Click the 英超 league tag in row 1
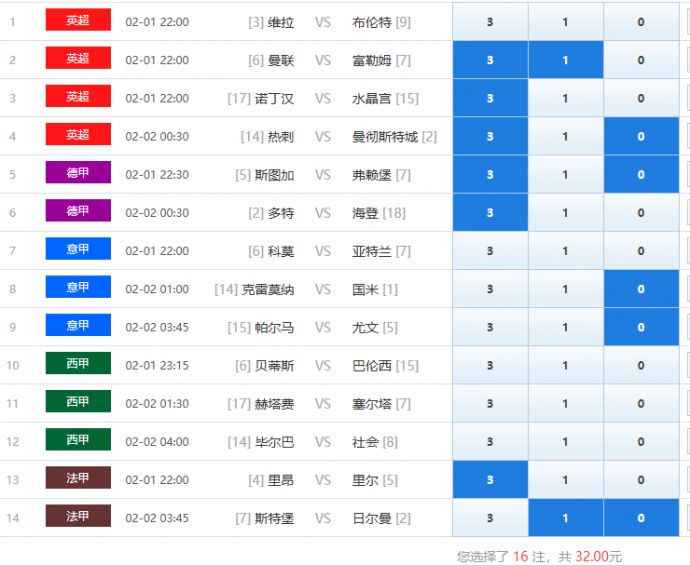Screen dimensions: 690x565 pyautogui.click(x=78, y=21)
